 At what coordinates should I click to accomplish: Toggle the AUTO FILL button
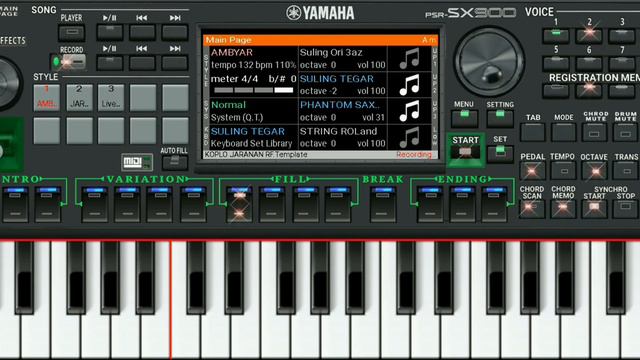pos(175,162)
